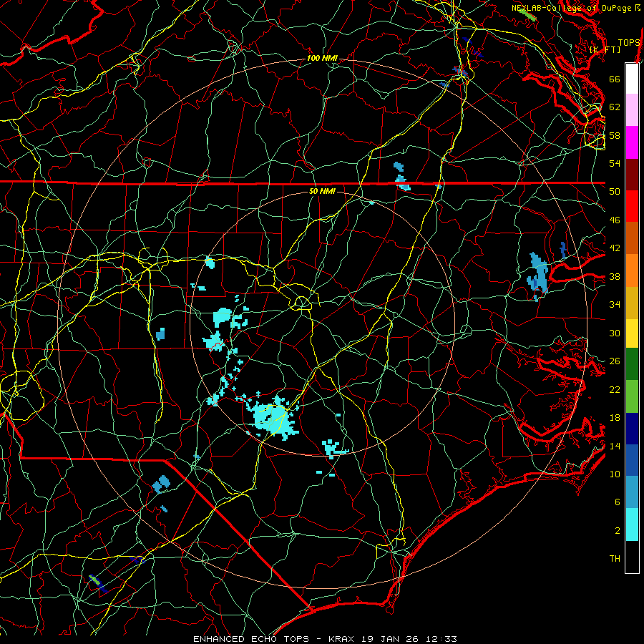
Task: Click the "TH" legend label
Action: pos(615,559)
